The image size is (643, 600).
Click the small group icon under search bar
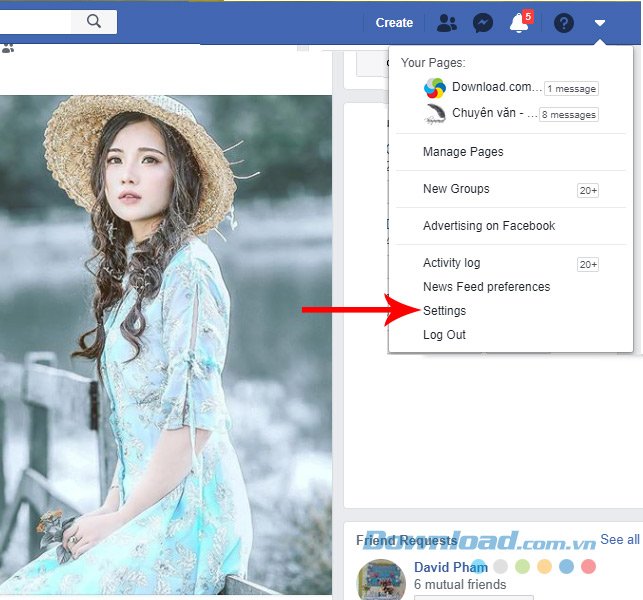[x=8, y=48]
